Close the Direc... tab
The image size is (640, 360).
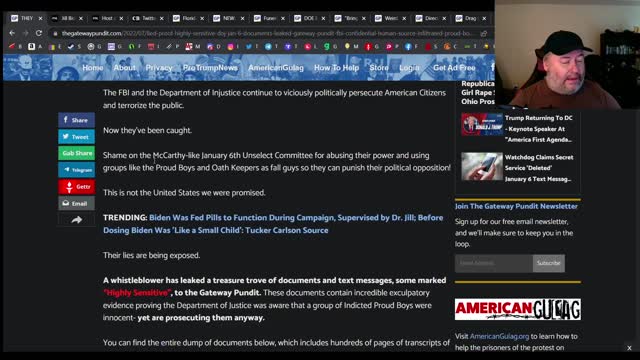click(444, 18)
